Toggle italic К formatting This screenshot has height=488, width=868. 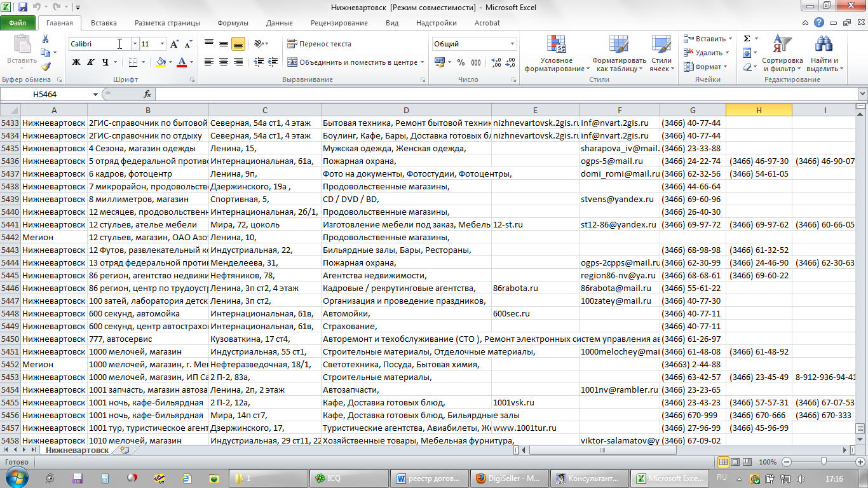point(90,62)
